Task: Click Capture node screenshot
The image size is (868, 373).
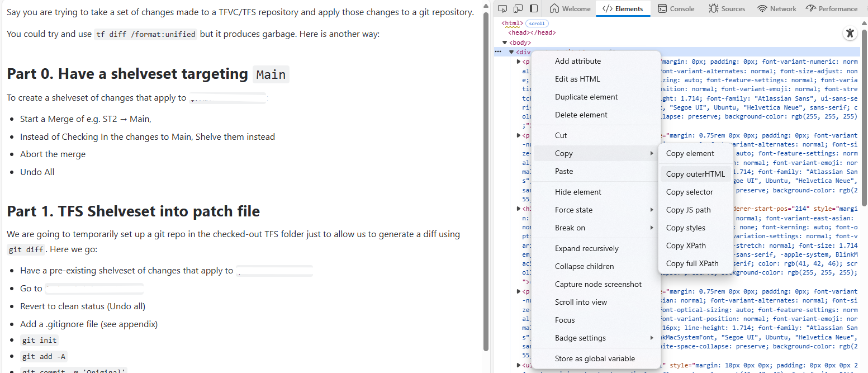Action: 599,284
